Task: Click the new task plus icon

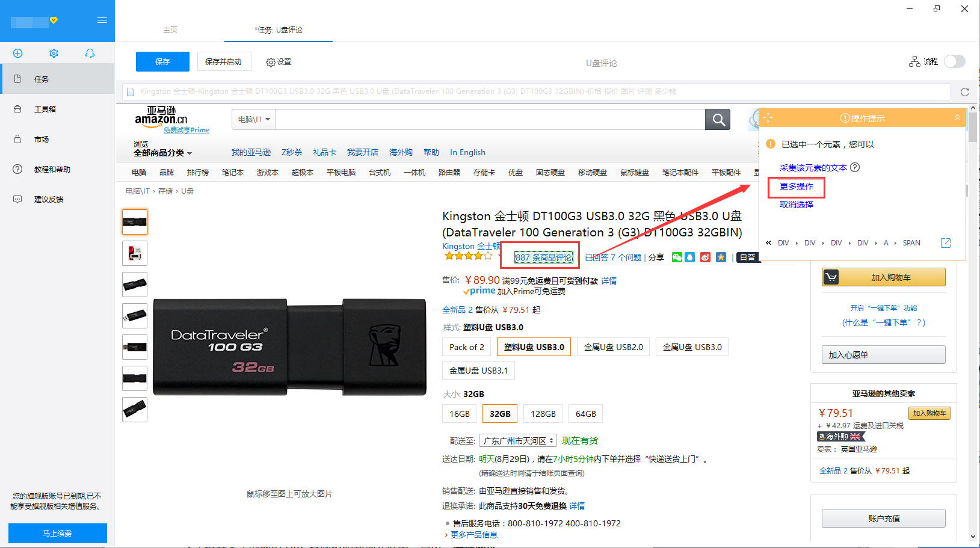Action: 18,54
